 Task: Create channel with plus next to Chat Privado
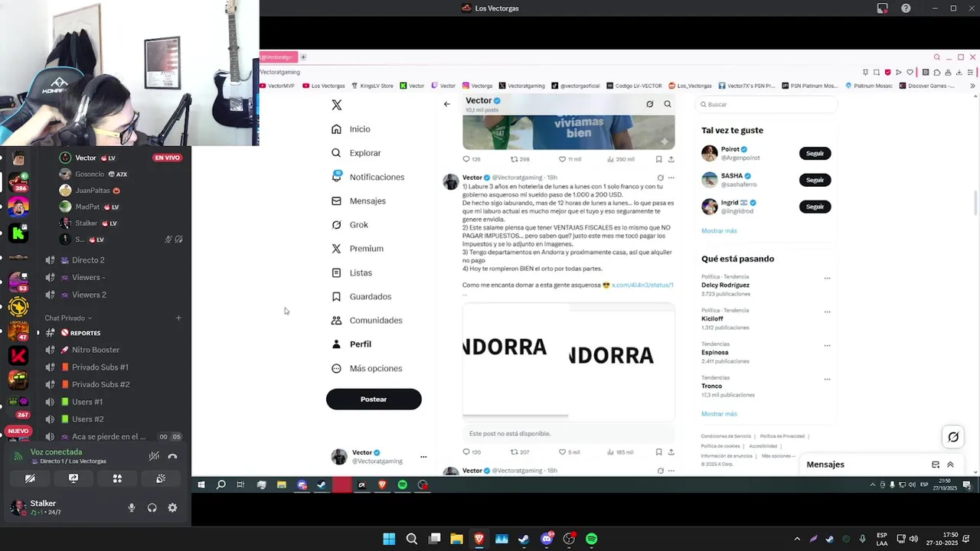coord(178,318)
